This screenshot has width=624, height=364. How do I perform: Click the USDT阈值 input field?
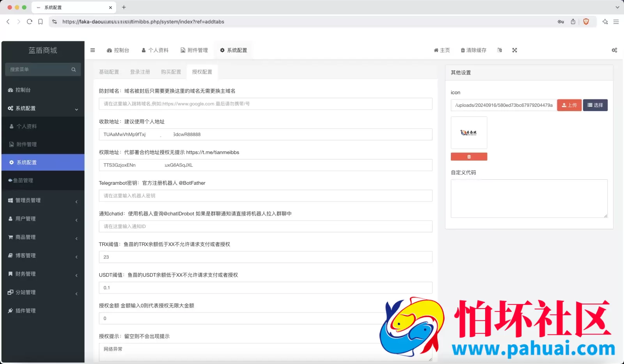266,288
